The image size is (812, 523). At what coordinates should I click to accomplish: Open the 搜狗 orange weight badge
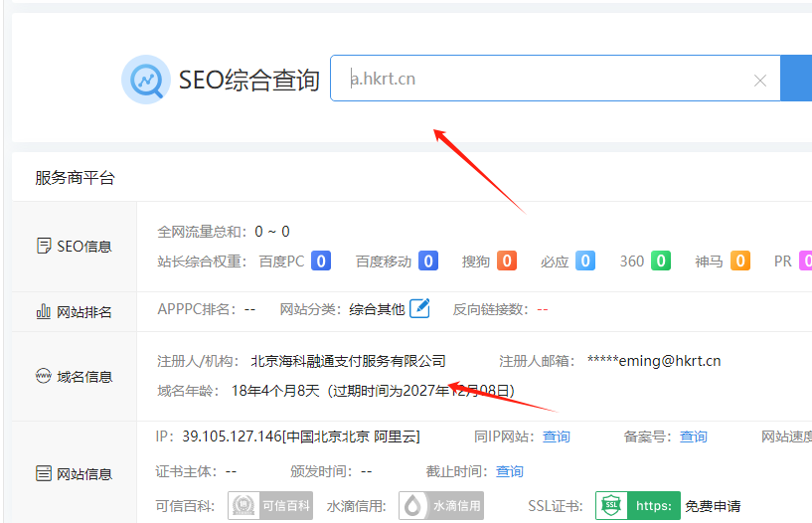[x=507, y=261]
